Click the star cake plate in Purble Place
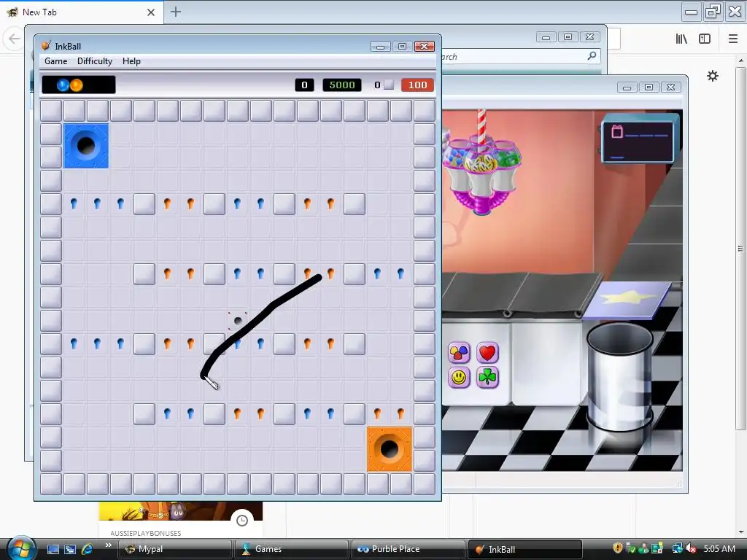 pos(627,300)
